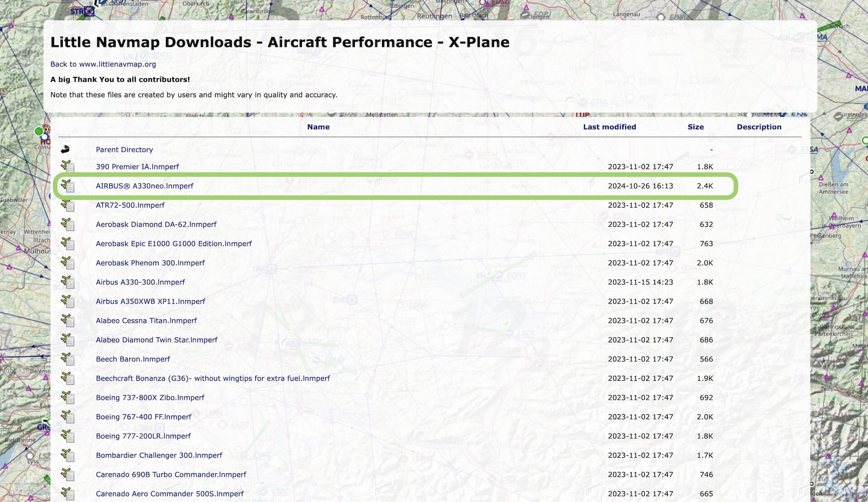Click icon next to Aerobask Phenom 300.lnmperf
Image resolution: width=868 pixels, height=502 pixels.
click(67, 263)
